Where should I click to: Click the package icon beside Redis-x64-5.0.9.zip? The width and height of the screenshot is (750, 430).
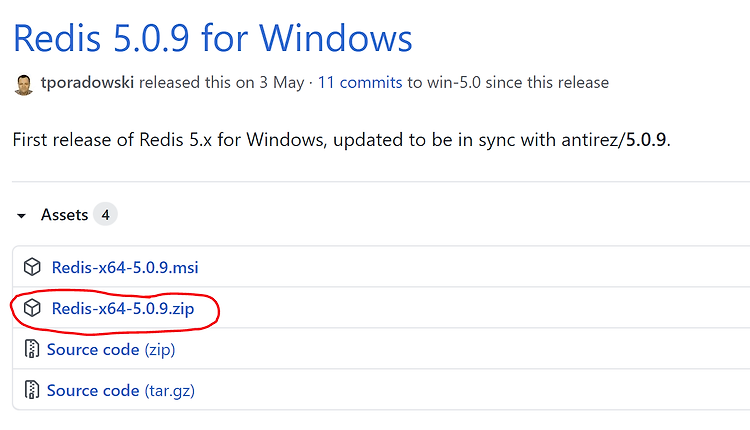(32, 308)
